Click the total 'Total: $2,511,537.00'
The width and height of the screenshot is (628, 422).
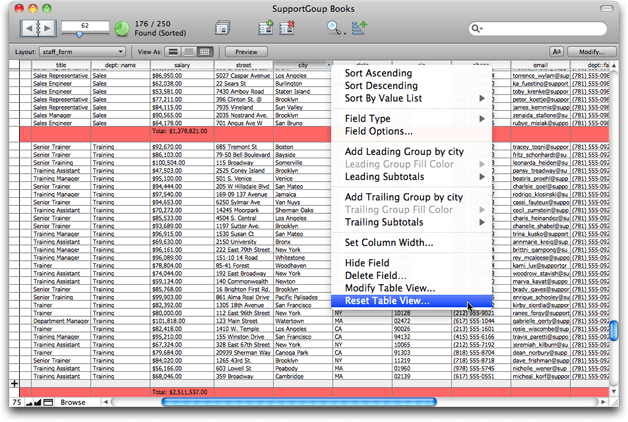[x=179, y=392]
